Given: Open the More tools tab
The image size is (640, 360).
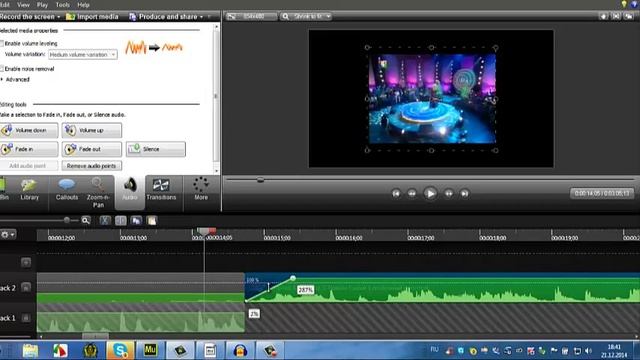Looking at the screenshot, I should [x=201, y=190].
